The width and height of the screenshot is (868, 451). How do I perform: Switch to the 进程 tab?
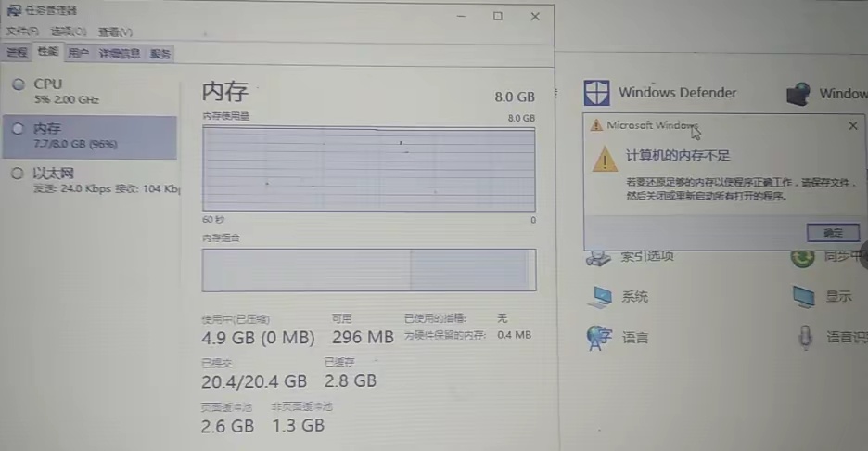point(17,53)
